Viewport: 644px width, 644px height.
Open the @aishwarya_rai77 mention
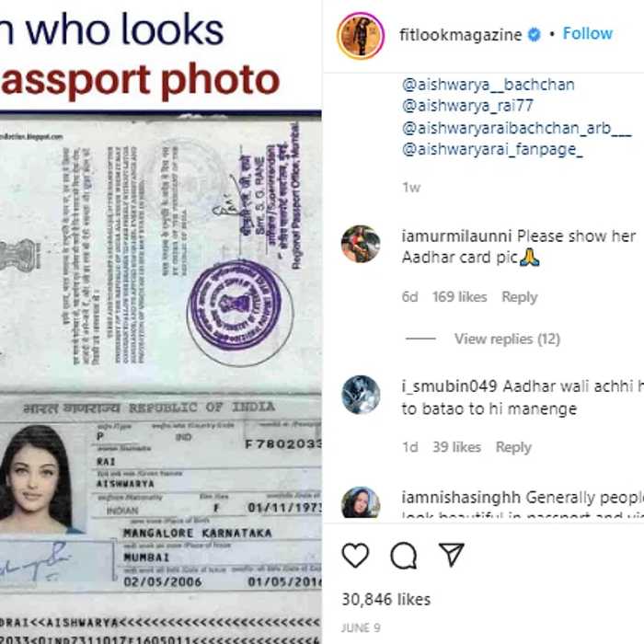click(467, 106)
